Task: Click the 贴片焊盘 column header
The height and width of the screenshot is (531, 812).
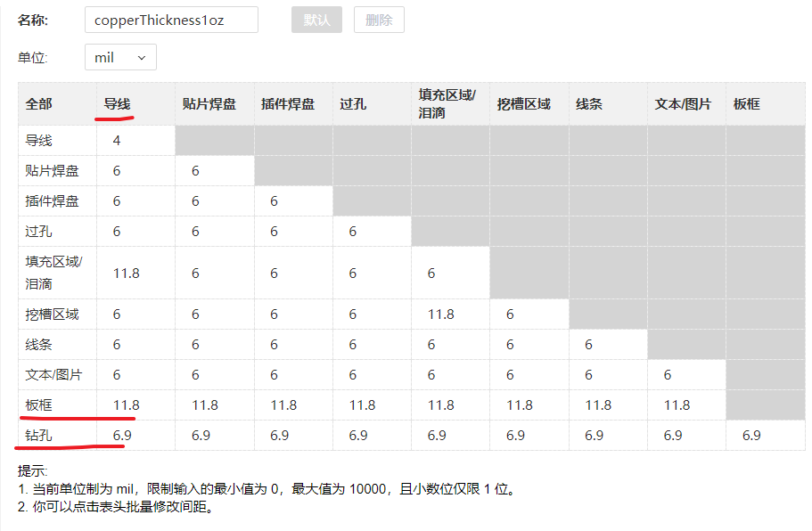Action: tap(215, 104)
